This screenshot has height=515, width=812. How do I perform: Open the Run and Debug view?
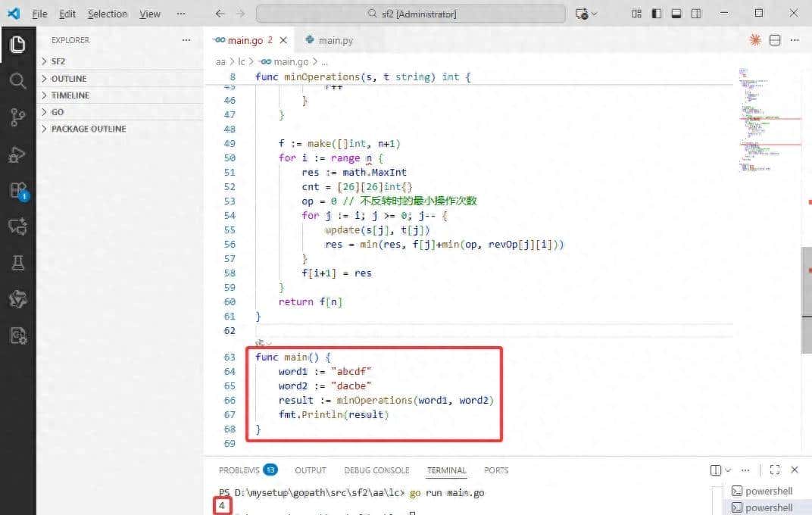click(17, 154)
